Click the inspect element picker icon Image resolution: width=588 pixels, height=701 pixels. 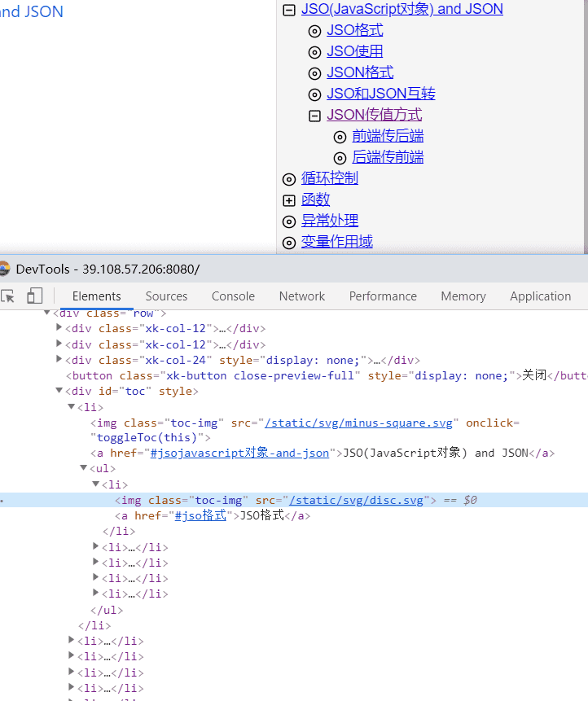coord(8,296)
